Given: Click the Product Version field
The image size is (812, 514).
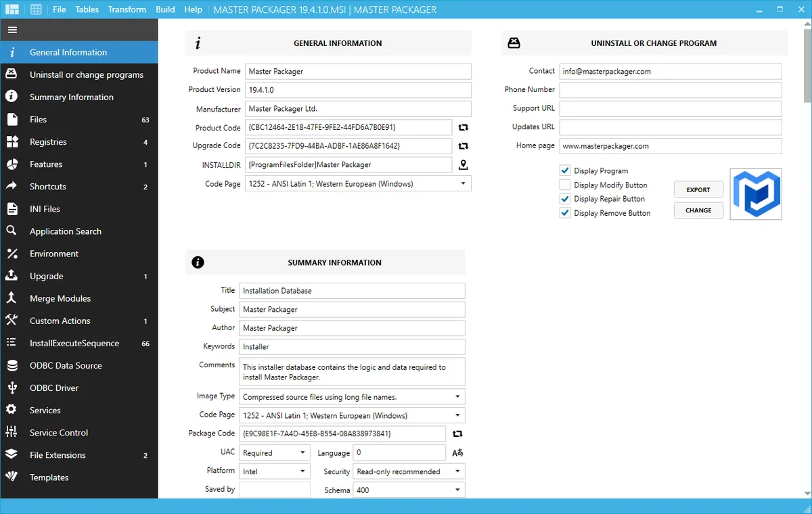Looking at the screenshot, I should [358, 90].
